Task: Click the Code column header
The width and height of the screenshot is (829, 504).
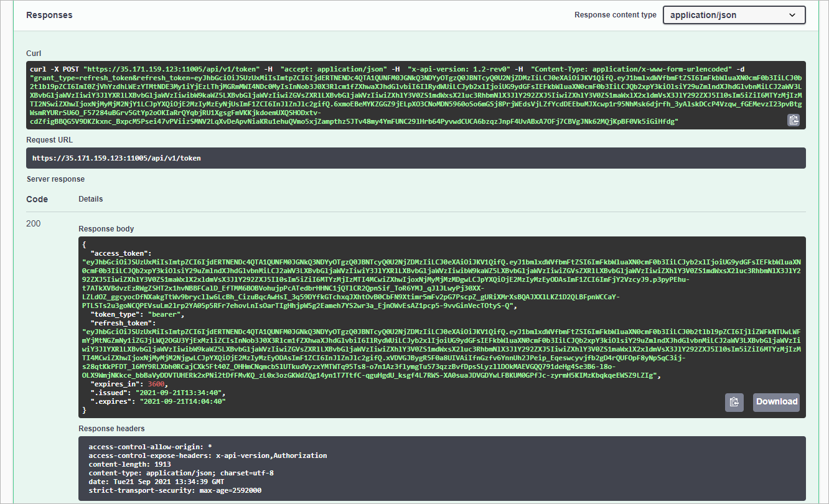Action: pos(36,199)
